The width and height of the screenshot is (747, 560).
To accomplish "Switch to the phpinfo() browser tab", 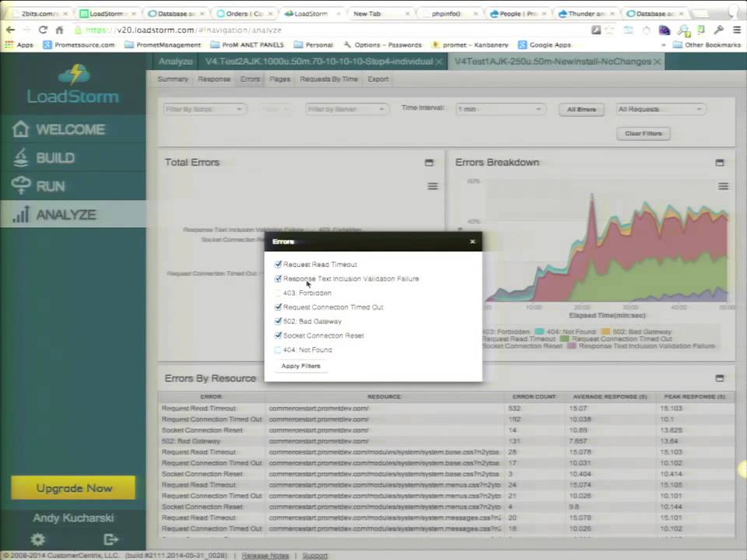I will pyautogui.click(x=446, y=14).
